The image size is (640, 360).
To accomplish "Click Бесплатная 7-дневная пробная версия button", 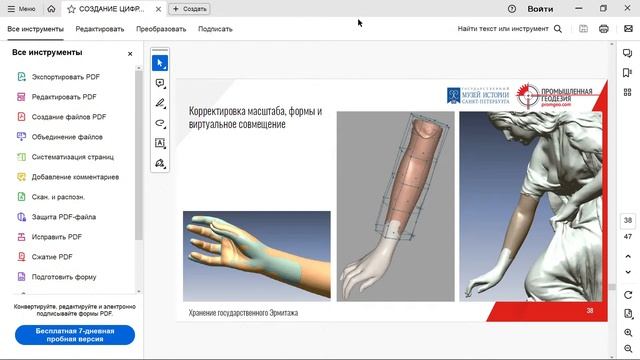I will click(75, 335).
